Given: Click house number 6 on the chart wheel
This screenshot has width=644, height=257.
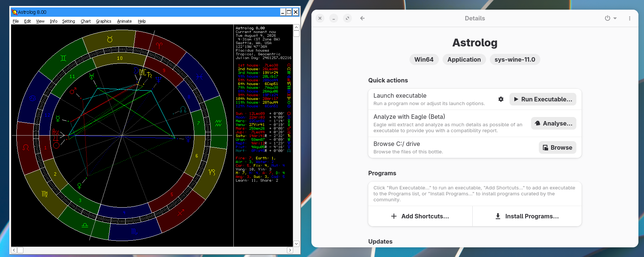Looking at the screenshot, I should click(197, 156).
